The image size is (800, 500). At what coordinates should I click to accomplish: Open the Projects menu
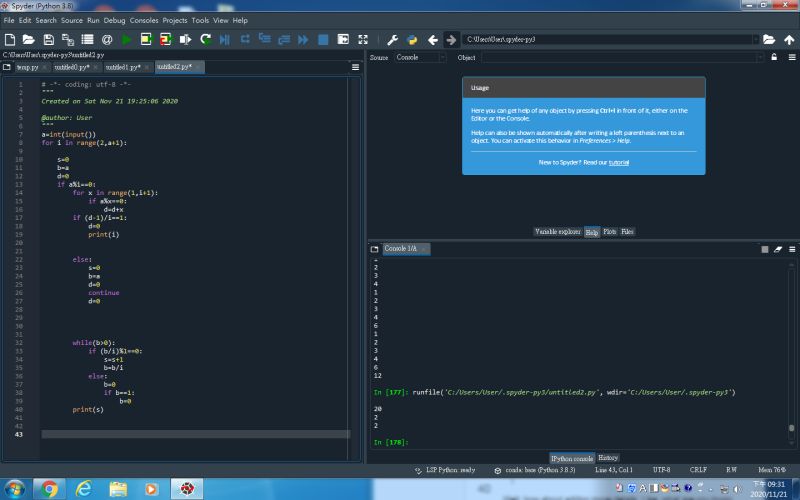click(x=175, y=20)
